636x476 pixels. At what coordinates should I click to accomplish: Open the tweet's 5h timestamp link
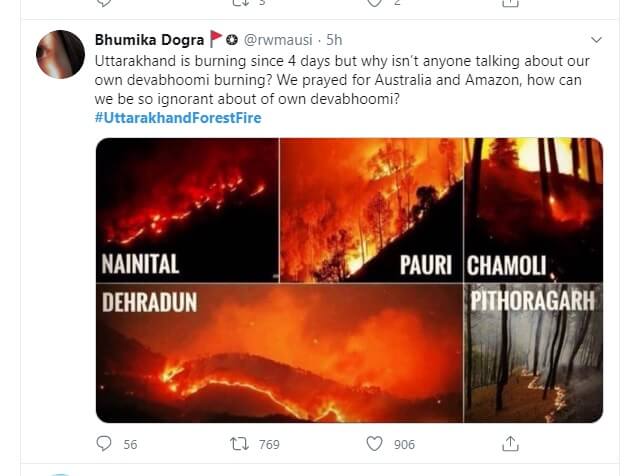tap(335, 40)
